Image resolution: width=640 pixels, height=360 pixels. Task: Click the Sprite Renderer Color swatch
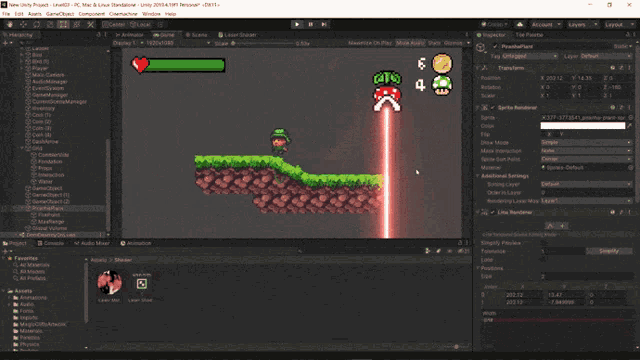(x=582, y=126)
